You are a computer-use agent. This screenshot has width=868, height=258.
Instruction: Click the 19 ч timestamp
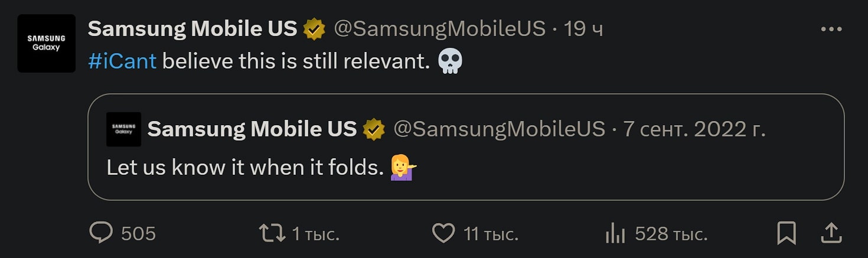click(x=583, y=29)
